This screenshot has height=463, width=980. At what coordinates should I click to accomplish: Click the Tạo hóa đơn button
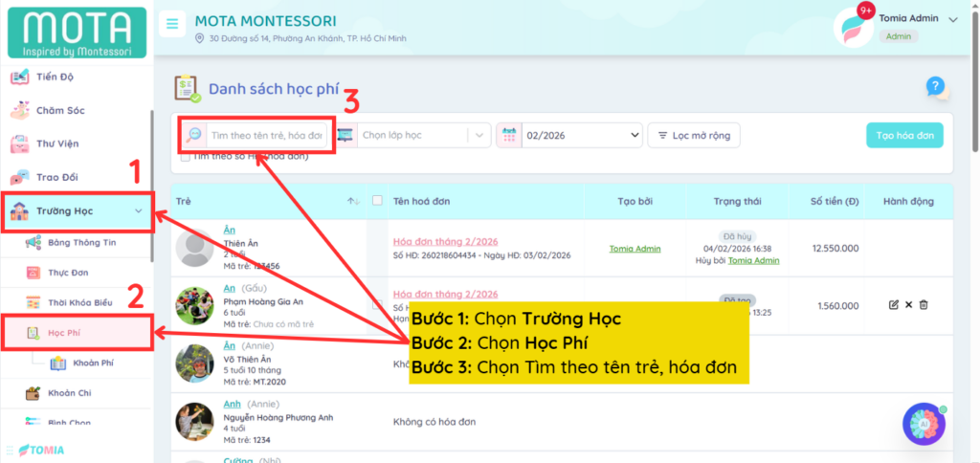click(904, 136)
